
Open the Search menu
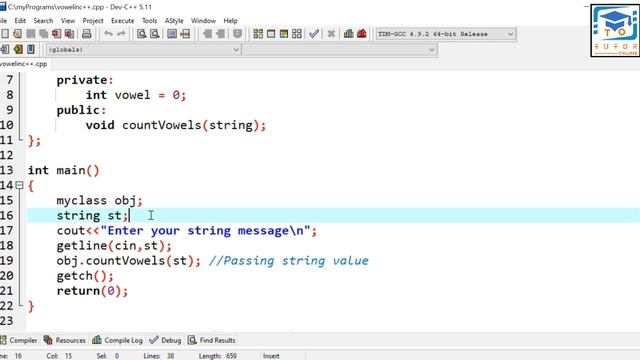43,21
